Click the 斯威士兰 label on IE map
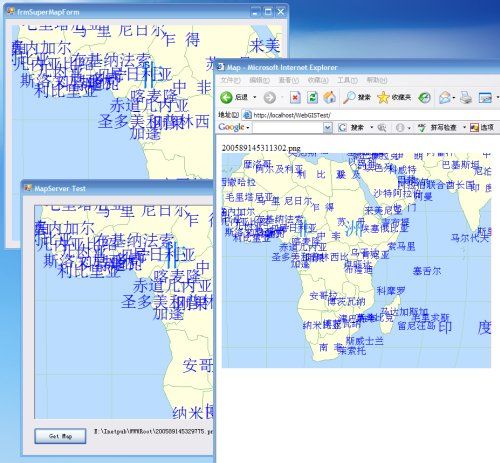The width and height of the screenshot is (500, 463). pos(365,341)
